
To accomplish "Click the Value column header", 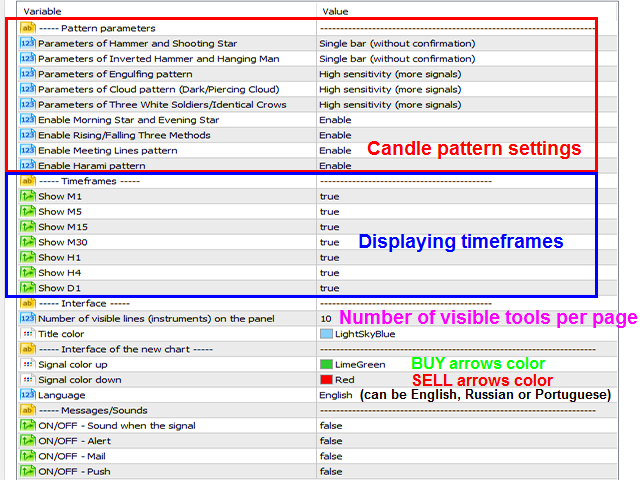I will (x=335, y=11).
